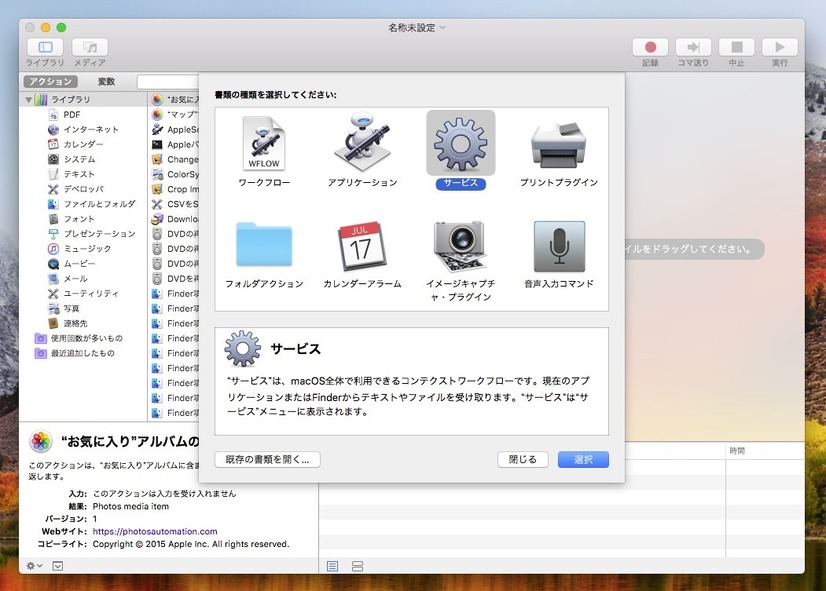Viewport: 826px width, 591px height.
Task: Select the ワークフロー document type icon
Action: coord(264,143)
